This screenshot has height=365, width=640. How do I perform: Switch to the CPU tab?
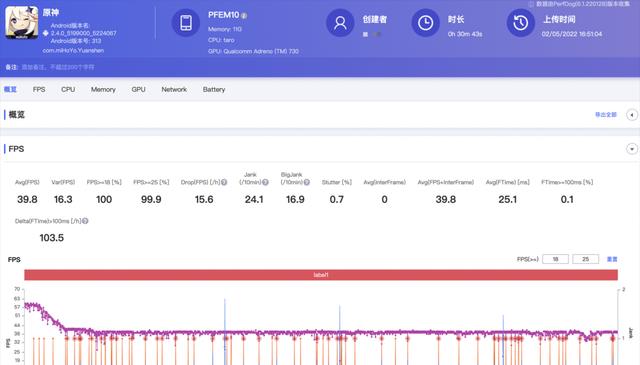(x=68, y=89)
